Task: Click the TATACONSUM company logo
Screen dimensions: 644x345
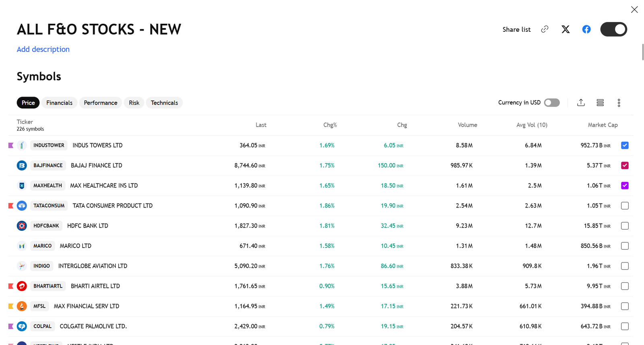Action: click(22, 205)
